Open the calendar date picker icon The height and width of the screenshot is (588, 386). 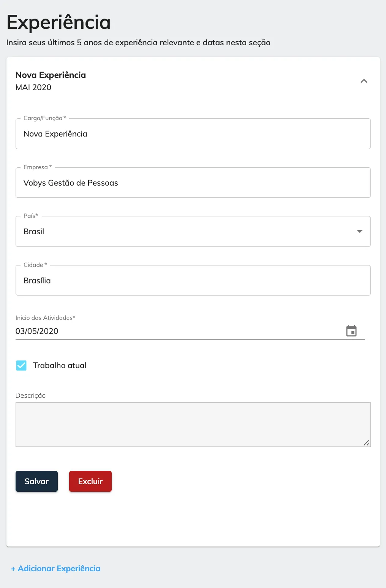351,331
